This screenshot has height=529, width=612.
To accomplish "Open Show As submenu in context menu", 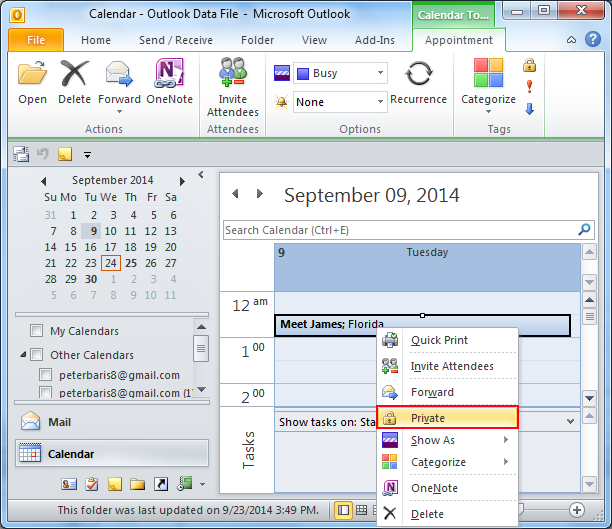I will 447,440.
